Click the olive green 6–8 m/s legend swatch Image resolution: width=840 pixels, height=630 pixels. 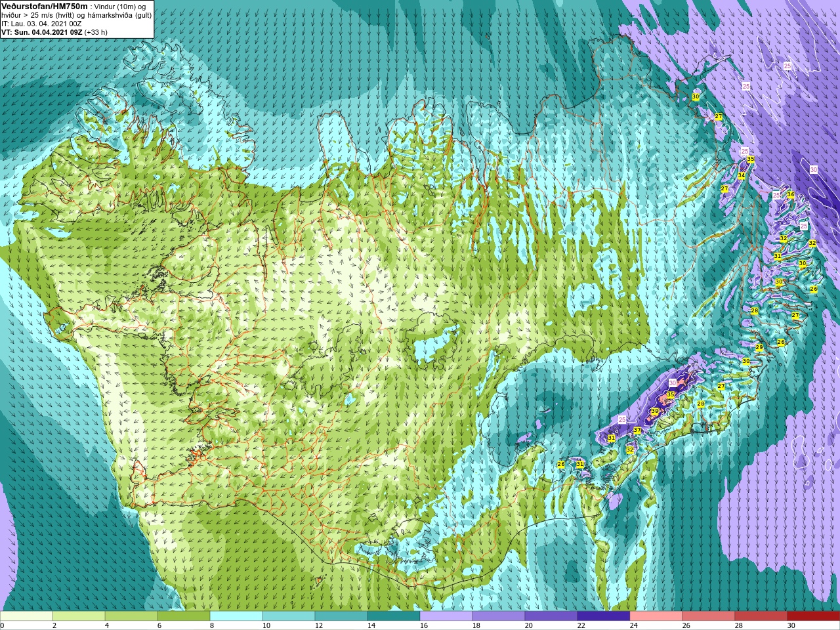(x=184, y=616)
